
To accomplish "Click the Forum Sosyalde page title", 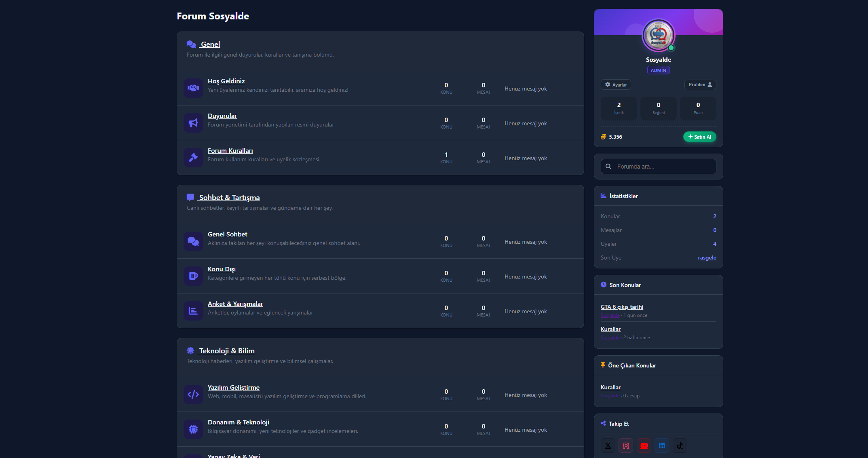I will coord(213,16).
